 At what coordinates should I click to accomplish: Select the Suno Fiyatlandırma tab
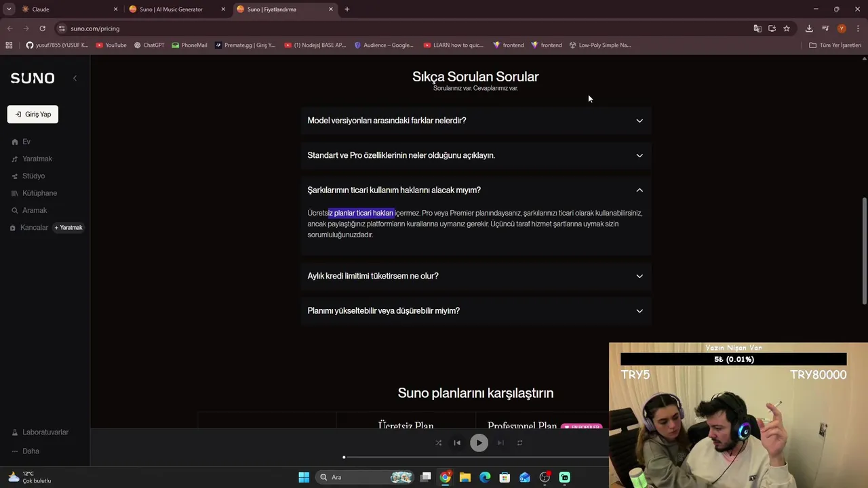pos(285,9)
